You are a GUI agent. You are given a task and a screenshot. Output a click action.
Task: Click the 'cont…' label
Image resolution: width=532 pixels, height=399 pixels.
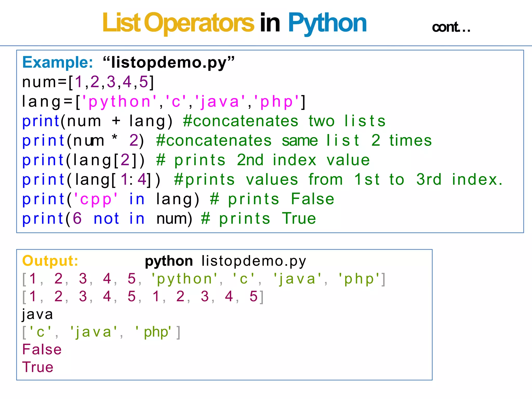coord(451,27)
